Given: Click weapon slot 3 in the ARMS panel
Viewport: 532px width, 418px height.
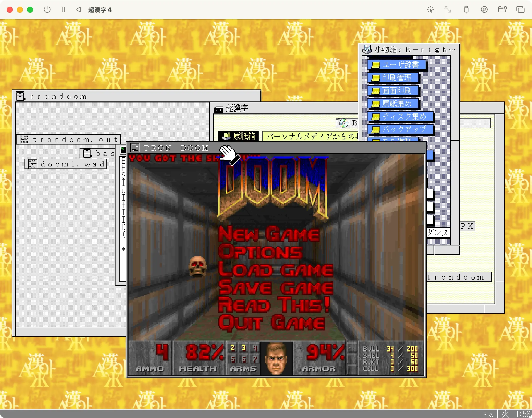Looking at the screenshot, I should point(243,348).
